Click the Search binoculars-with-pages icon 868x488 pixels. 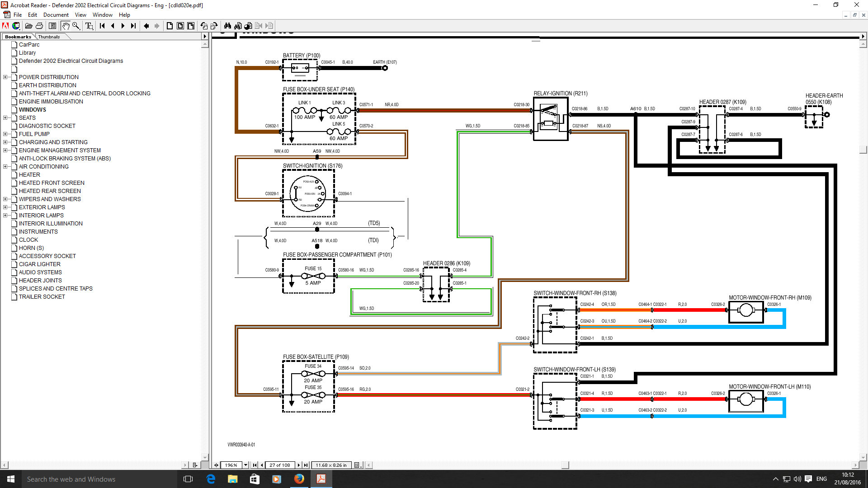point(238,26)
